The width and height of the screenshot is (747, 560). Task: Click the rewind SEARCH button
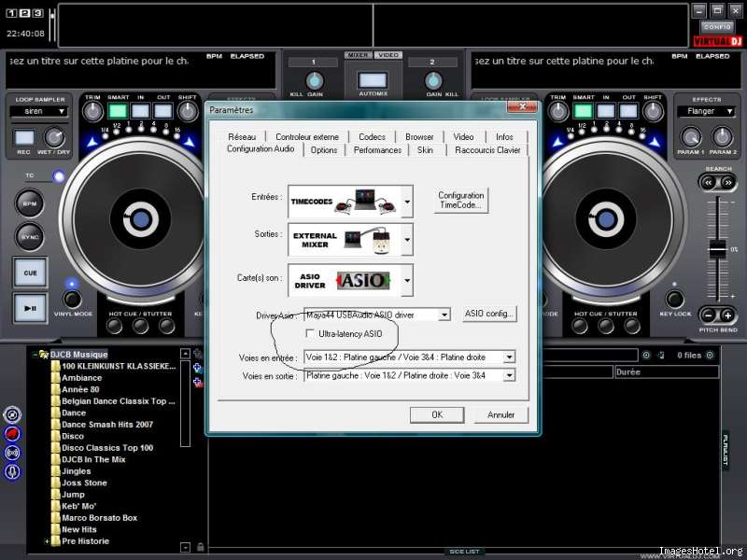point(709,182)
